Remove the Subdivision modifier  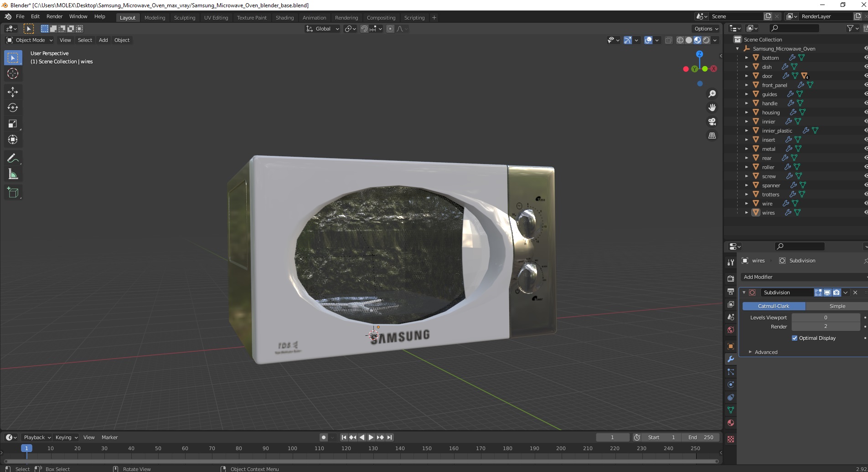click(x=855, y=292)
